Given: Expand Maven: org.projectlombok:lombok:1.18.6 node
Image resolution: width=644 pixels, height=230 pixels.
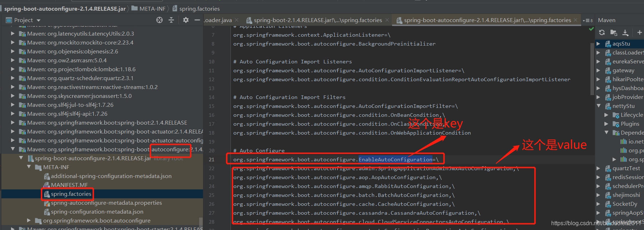Looking at the screenshot, I should point(13,69).
